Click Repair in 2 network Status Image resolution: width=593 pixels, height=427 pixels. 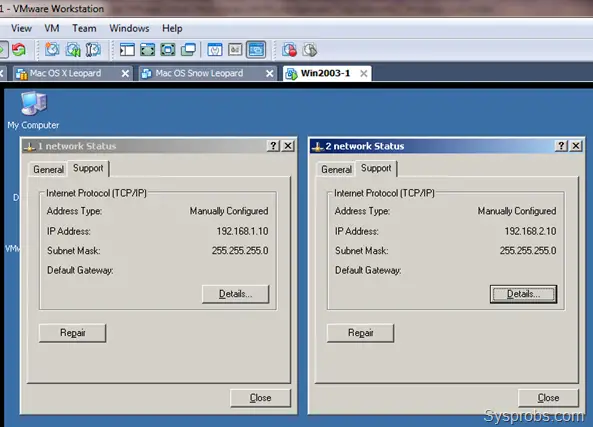(x=360, y=333)
